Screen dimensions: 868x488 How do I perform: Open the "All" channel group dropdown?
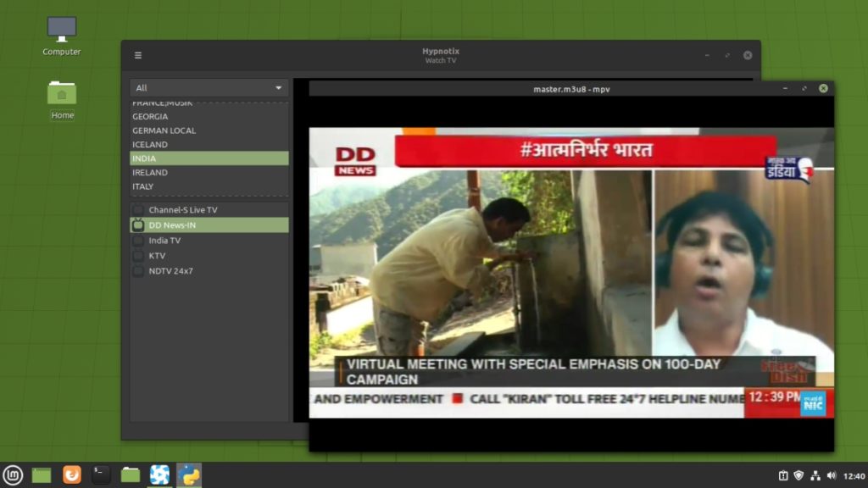209,87
